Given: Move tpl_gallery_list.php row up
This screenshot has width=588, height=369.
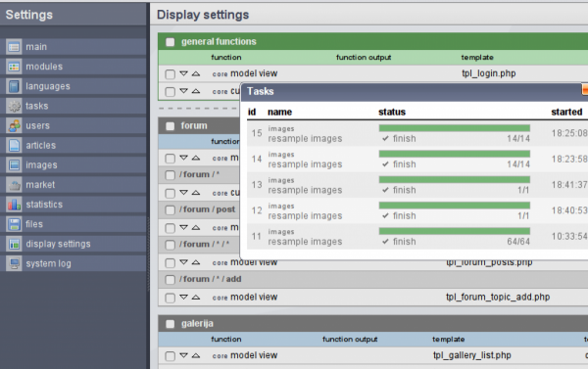Looking at the screenshot, I should tap(196, 355).
